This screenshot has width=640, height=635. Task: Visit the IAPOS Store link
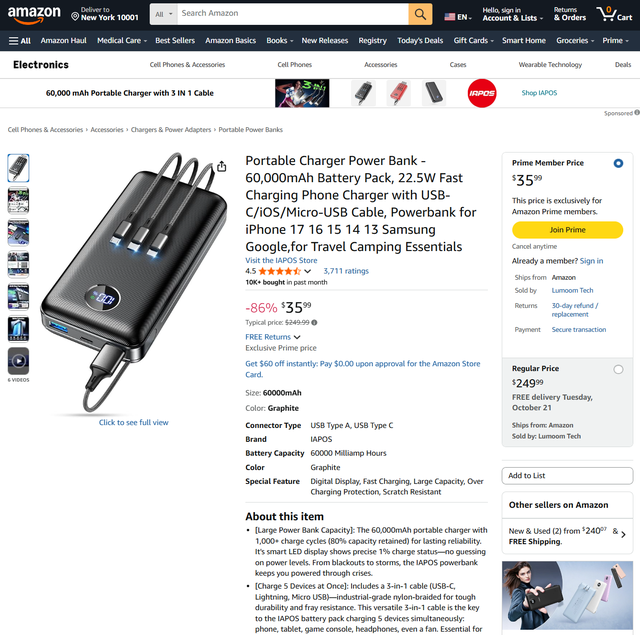click(x=281, y=260)
